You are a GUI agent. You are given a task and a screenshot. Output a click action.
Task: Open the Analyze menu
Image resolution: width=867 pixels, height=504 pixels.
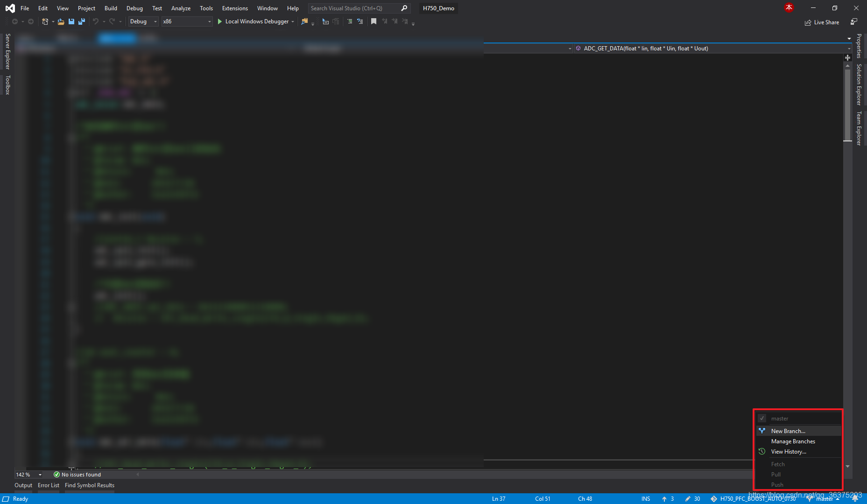pos(181,8)
